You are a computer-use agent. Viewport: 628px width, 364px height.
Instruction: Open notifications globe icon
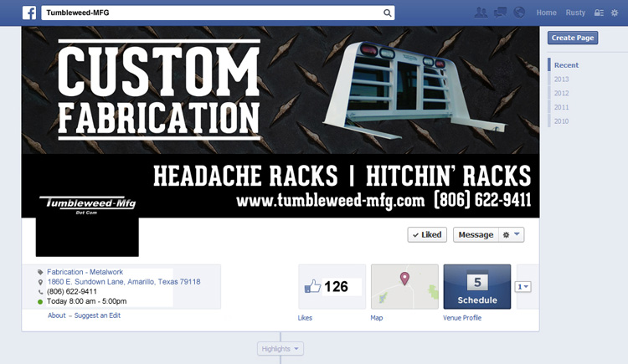pos(519,13)
